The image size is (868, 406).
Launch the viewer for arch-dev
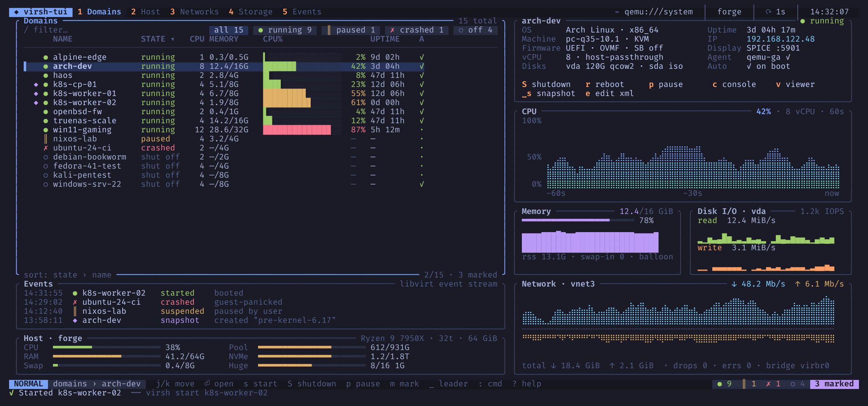tap(795, 84)
